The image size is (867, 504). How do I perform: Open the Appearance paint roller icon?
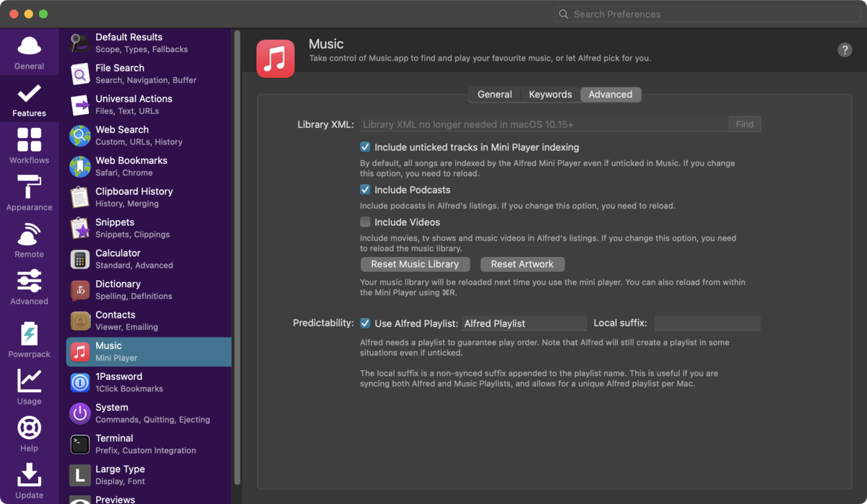point(29,187)
